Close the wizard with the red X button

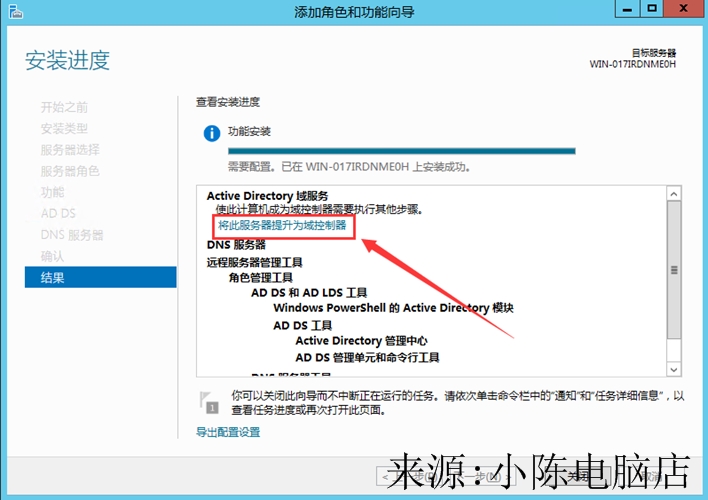[684, 9]
